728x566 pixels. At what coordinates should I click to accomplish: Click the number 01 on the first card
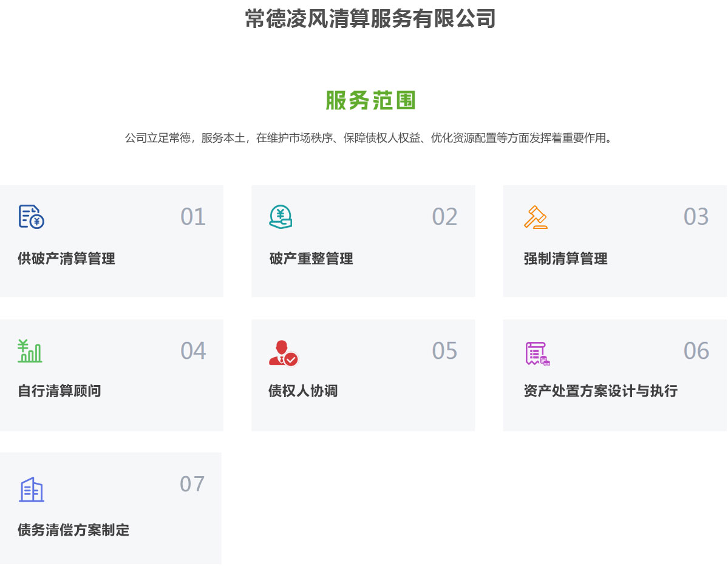pos(193,217)
